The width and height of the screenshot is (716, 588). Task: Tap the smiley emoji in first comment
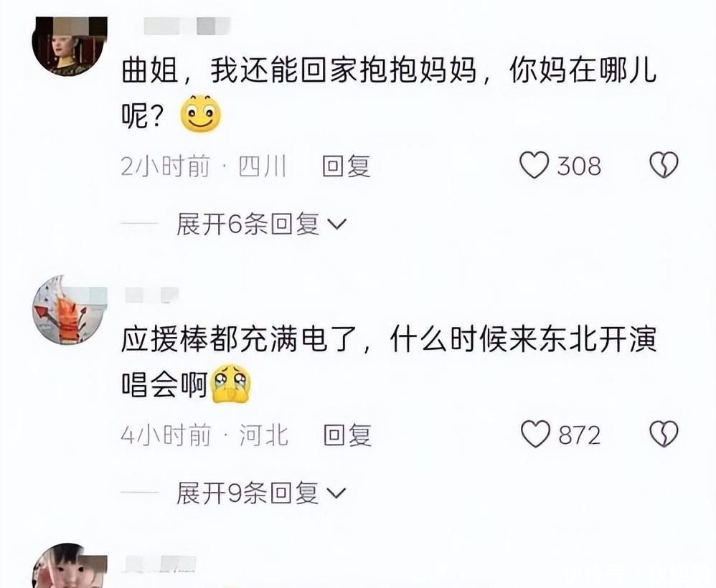click(201, 114)
